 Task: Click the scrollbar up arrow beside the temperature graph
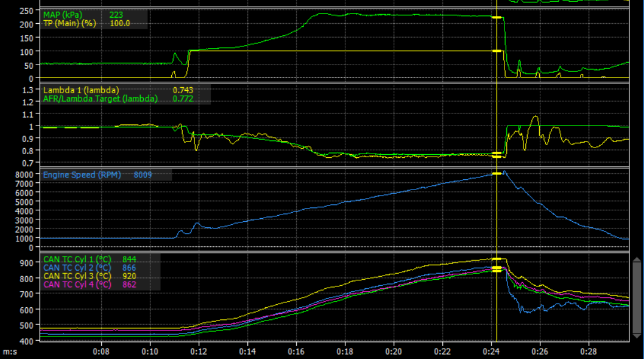coord(637,260)
